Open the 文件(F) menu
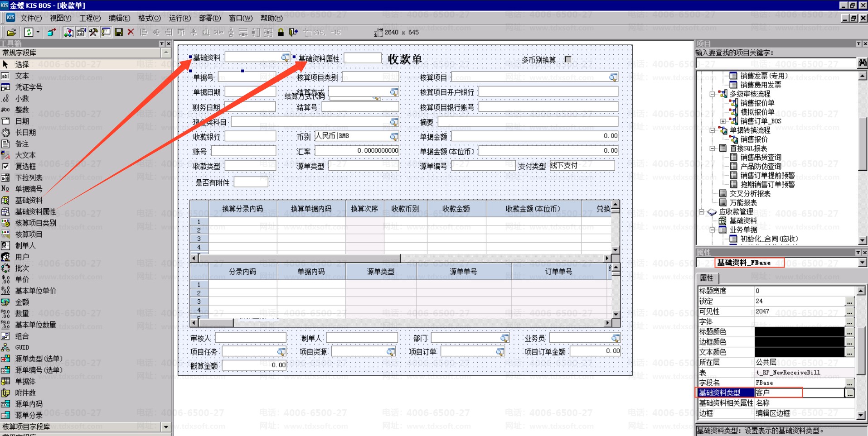This screenshot has height=436, width=868. coord(31,18)
